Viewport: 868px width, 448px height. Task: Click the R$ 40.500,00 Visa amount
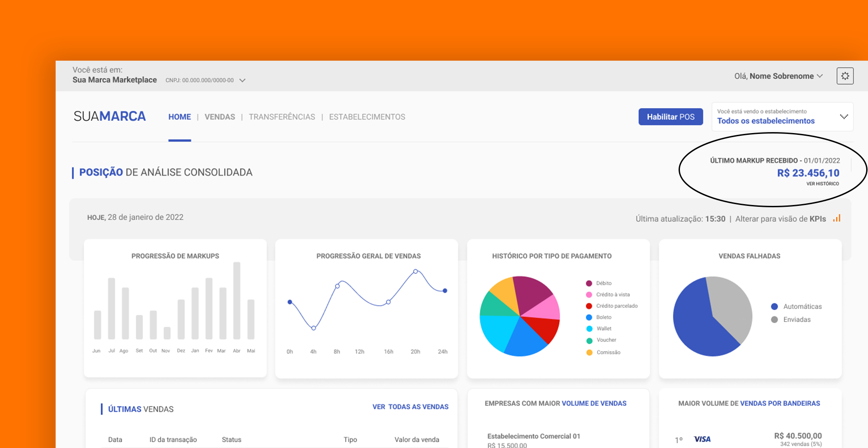point(798,436)
